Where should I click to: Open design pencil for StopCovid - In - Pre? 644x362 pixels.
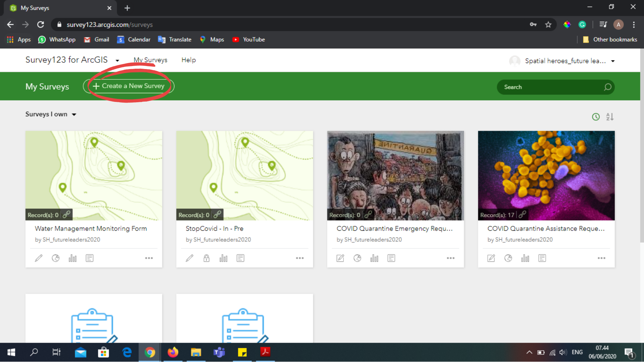(x=190, y=258)
